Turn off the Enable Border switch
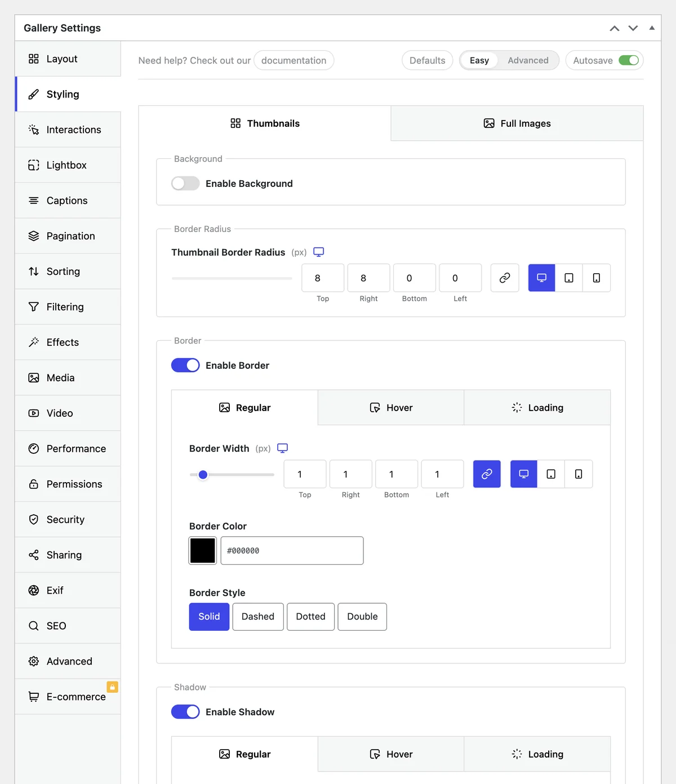The image size is (676, 784). click(x=185, y=366)
